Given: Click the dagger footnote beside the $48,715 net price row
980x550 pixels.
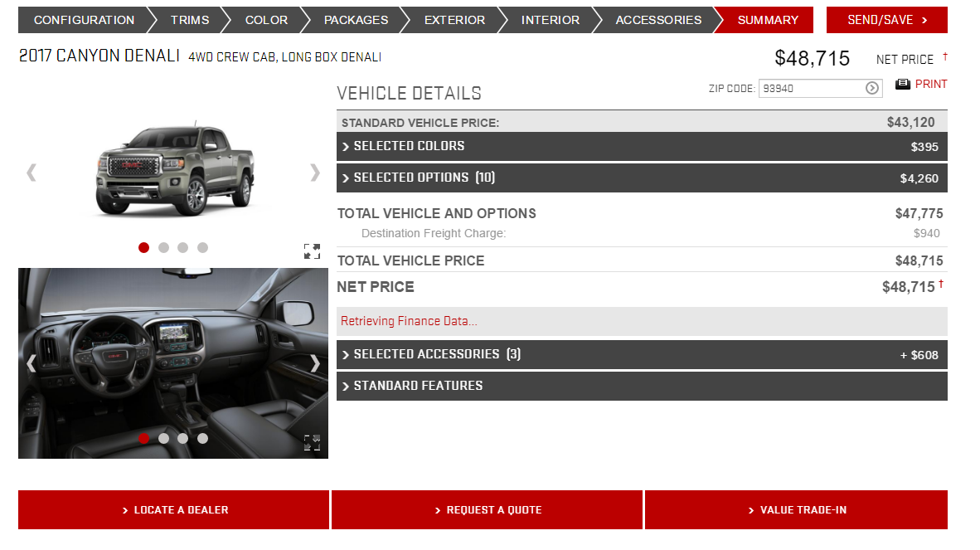Looking at the screenshot, I should click(x=941, y=284).
